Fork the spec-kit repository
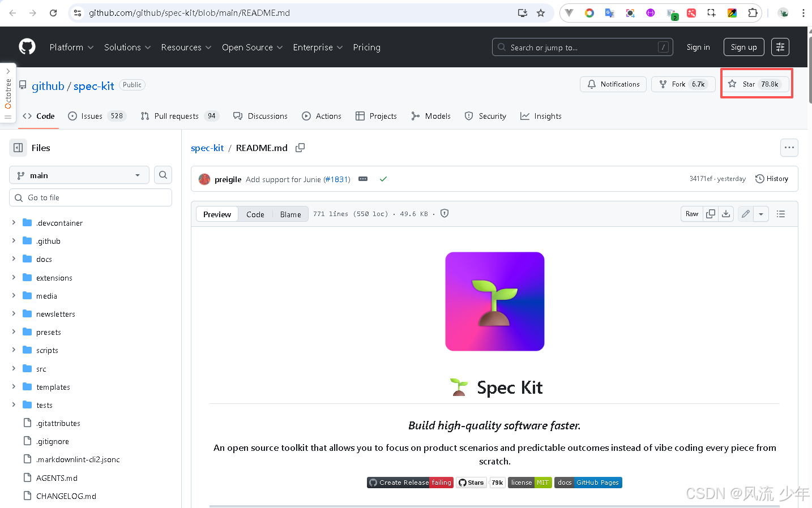The height and width of the screenshot is (508, 812). tap(683, 84)
